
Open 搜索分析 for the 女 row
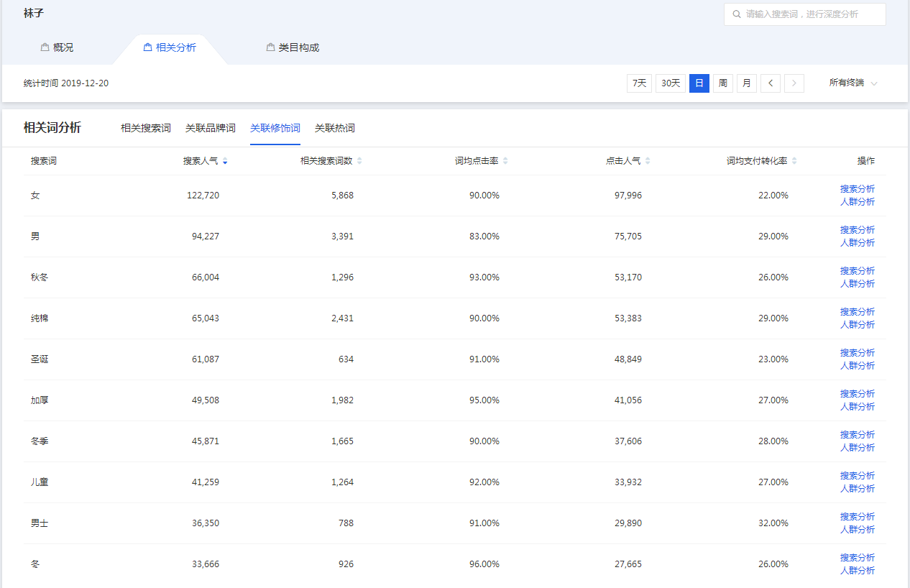(x=858, y=189)
